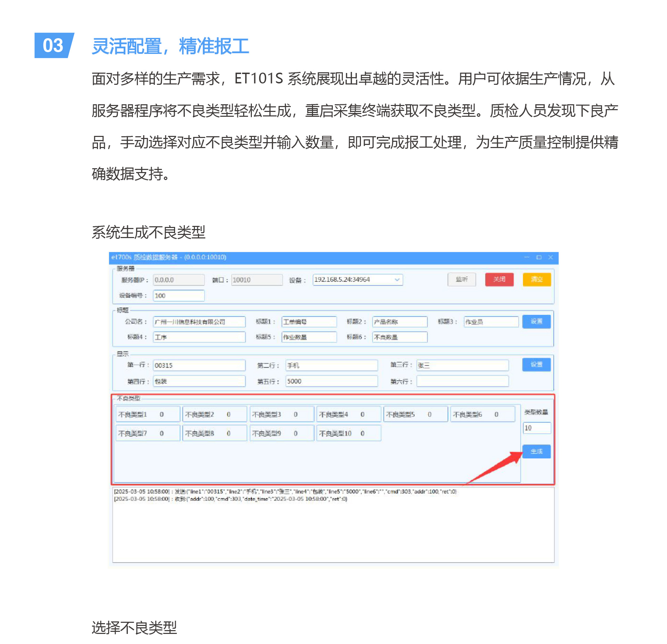Image resolution: width=667 pixels, height=644 pixels.
Task: Click the 03 section number badge
Action: [x=53, y=46]
